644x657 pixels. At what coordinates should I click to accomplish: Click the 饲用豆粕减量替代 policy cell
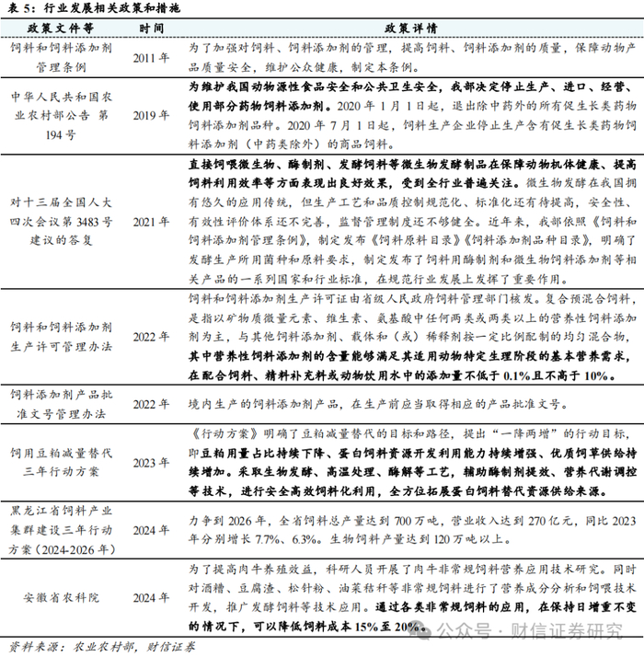coord(61,463)
